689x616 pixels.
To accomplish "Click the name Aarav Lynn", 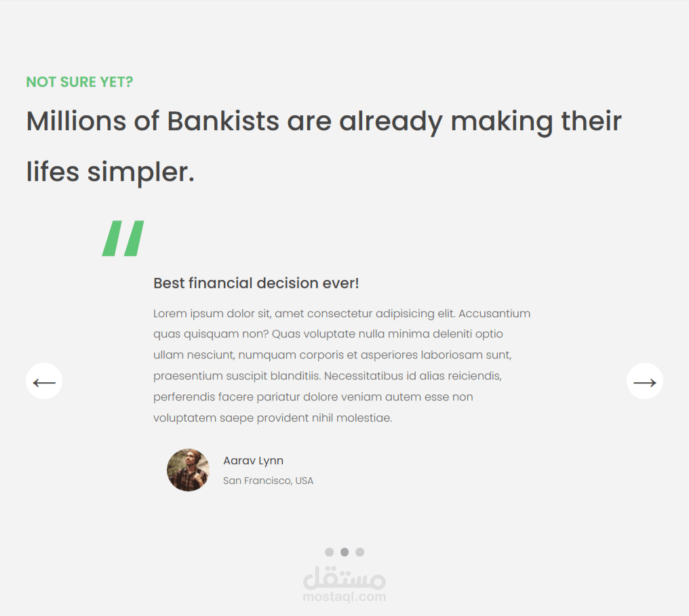I will pos(253,461).
